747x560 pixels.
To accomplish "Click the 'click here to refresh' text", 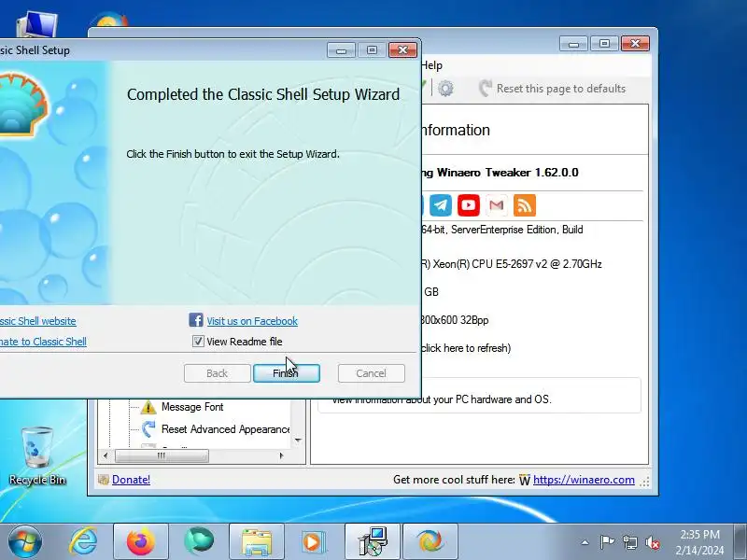I will tap(465, 348).
